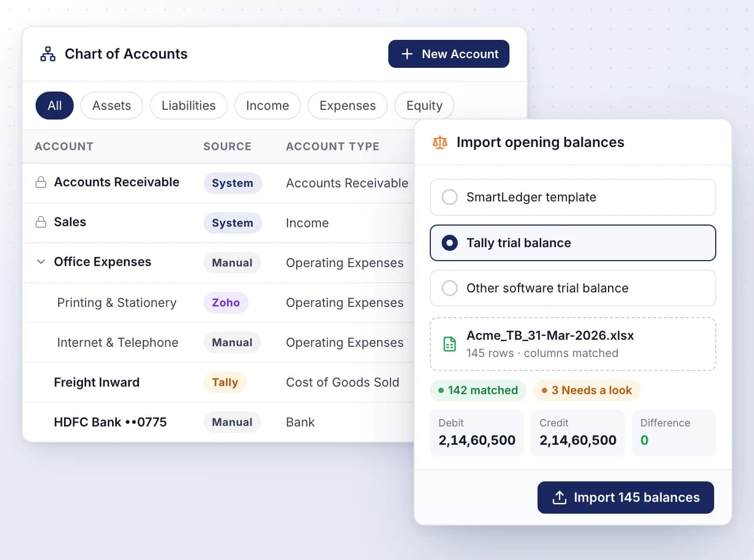Click the lock icon beside Sales
This screenshot has height=560, width=754.
(x=41, y=222)
